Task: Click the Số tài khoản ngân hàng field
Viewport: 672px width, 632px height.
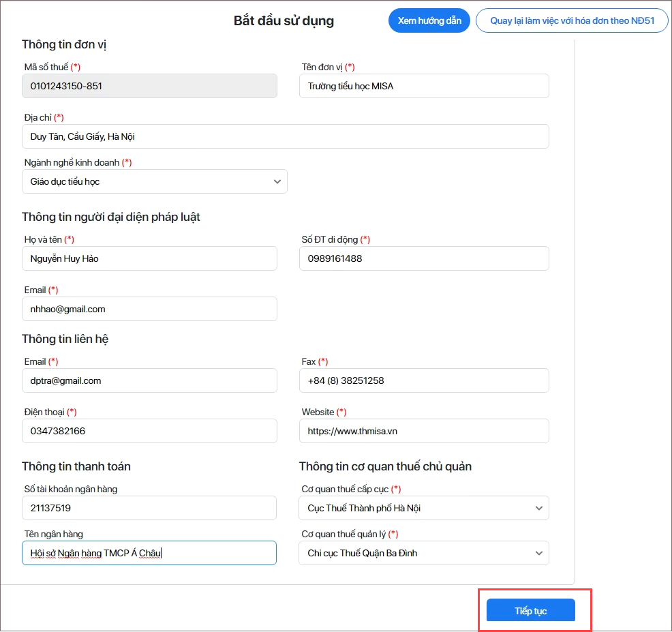Action: [149, 508]
